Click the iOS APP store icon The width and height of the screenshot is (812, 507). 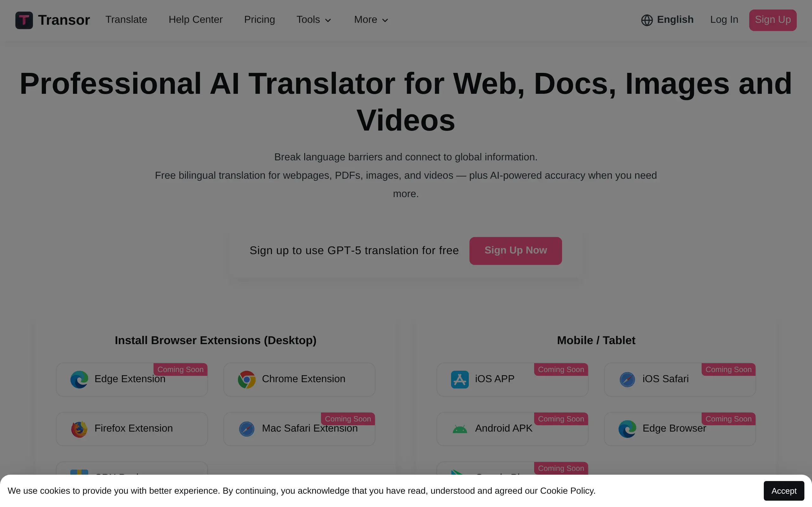(460, 379)
